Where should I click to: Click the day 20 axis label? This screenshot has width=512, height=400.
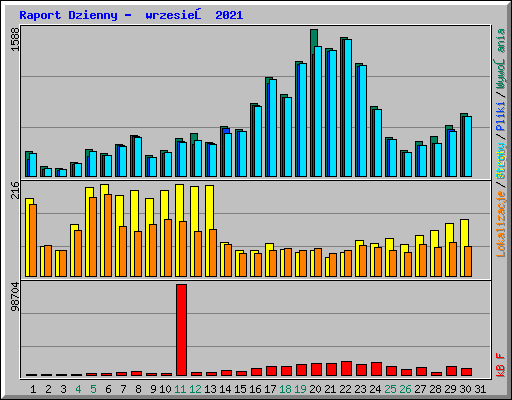pos(315,389)
